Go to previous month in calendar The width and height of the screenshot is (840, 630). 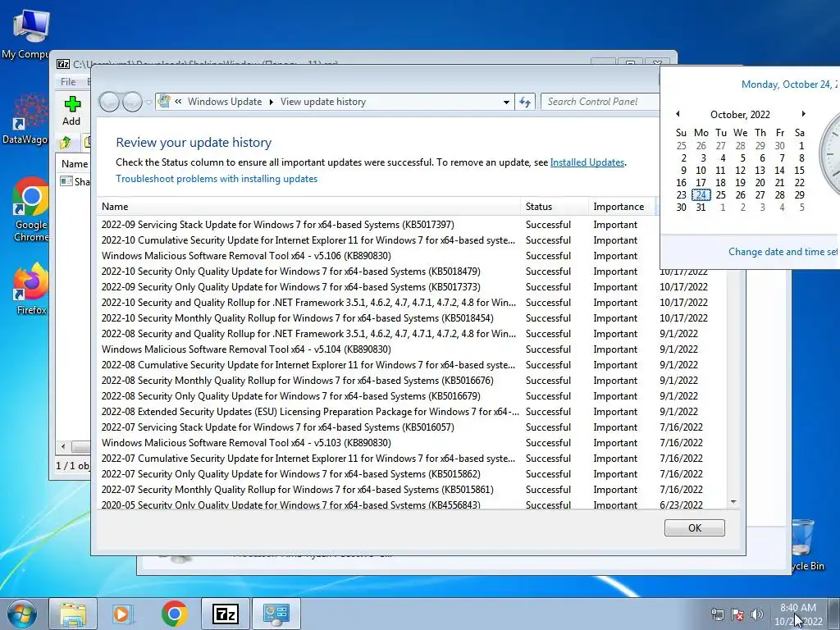(x=678, y=113)
